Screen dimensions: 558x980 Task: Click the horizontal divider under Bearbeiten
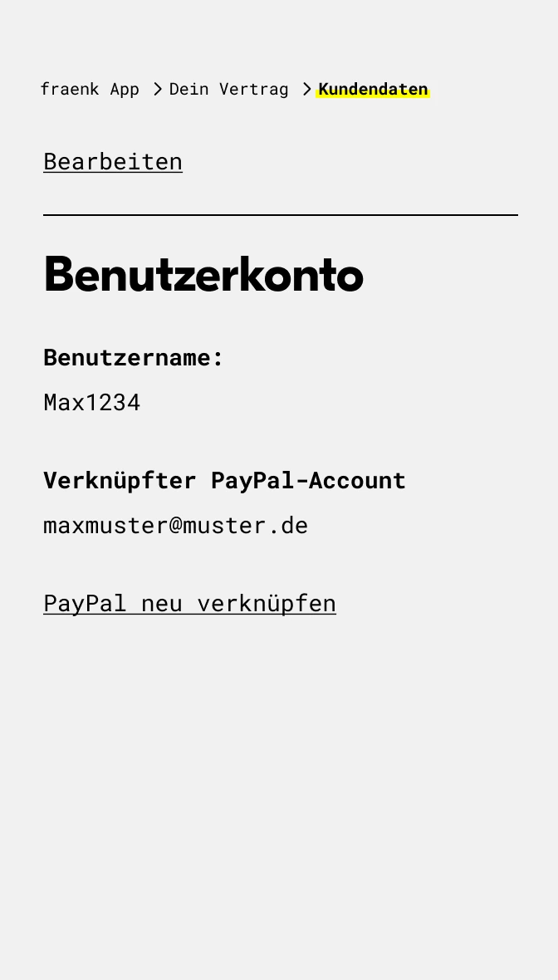(281, 215)
